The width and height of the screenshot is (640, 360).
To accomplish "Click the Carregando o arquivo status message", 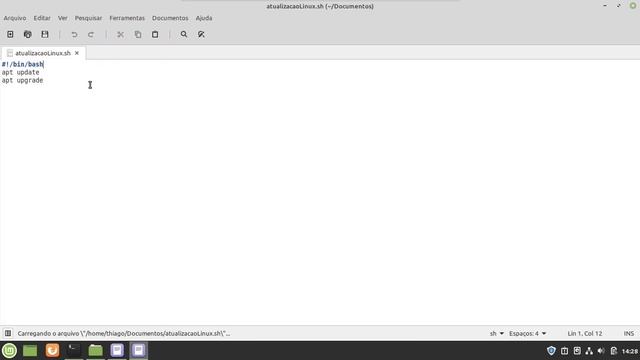I will 124,333.
